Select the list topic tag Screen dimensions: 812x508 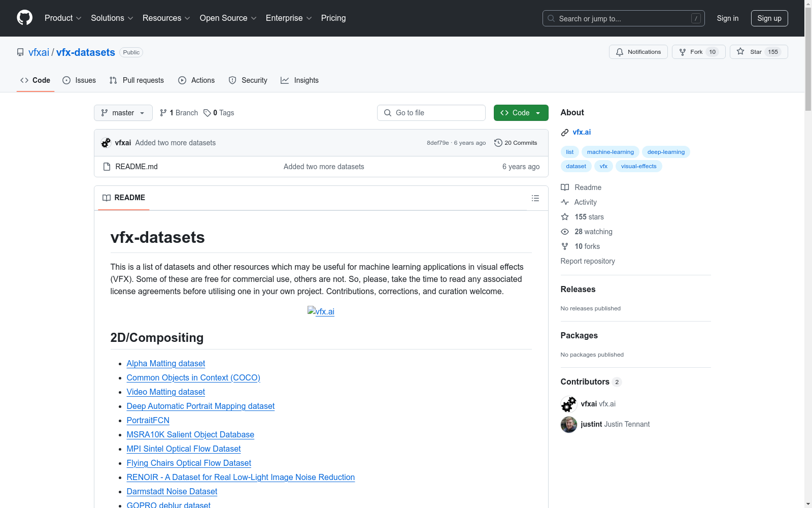[x=570, y=152]
